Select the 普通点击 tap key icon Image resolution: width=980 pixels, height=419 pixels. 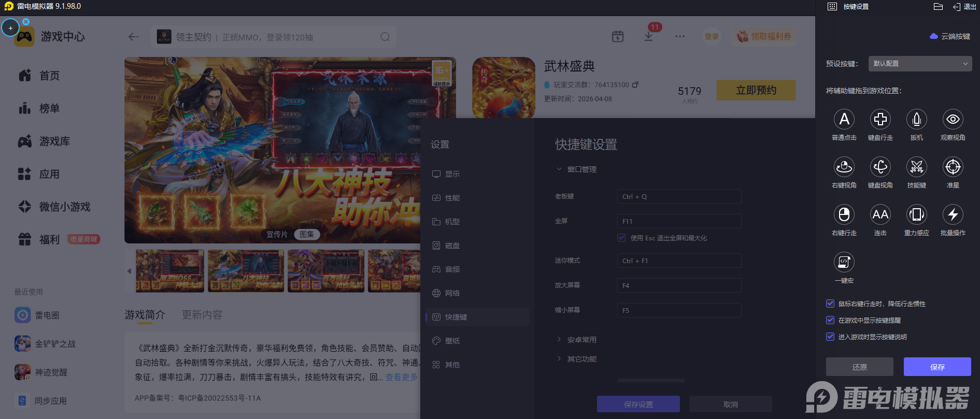tap(844, 119)
